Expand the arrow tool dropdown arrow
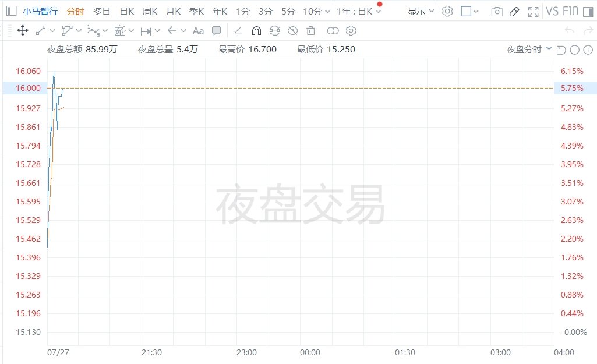Image resolution: width=597 pixels, height=364 pixels. point(184,31)
